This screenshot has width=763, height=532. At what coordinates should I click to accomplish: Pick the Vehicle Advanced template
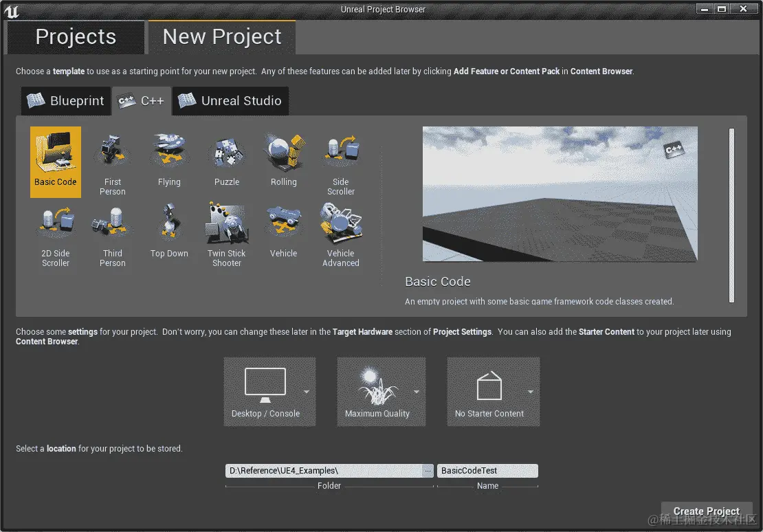tap(341, 234)
